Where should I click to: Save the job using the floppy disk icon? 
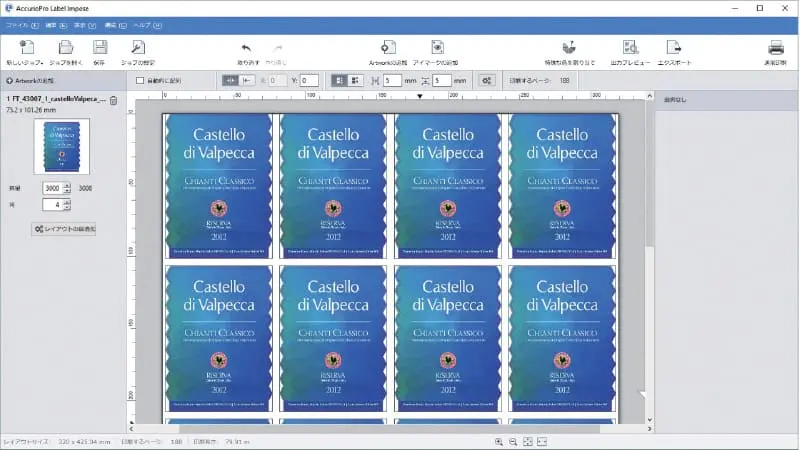click(x=100, y=47)
